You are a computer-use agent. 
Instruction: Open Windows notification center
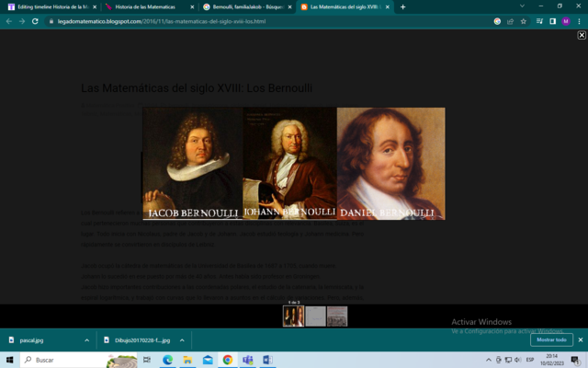pos(576,360)
